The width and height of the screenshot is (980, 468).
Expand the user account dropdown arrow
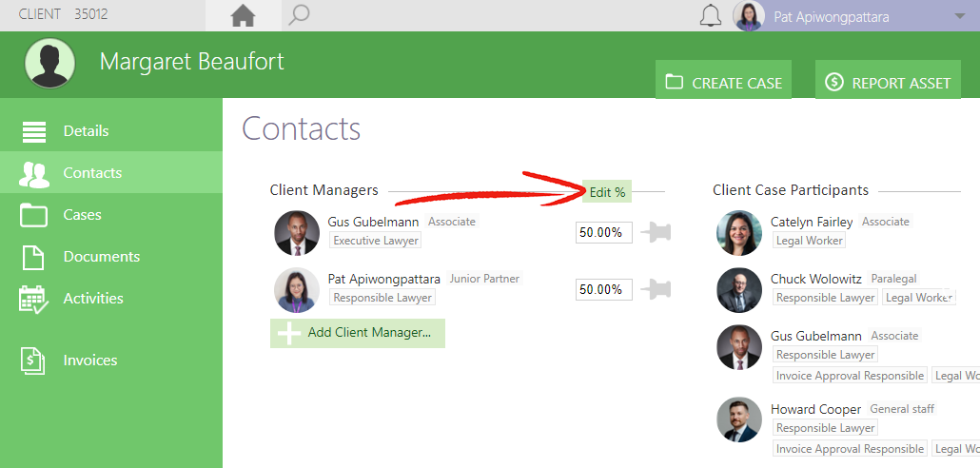(960, 16)
